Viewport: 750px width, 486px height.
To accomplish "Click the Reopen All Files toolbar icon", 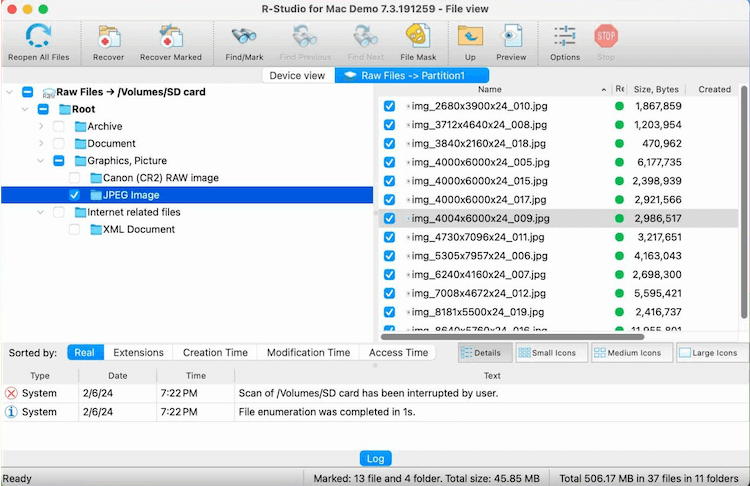I will (x=40, y=38).
